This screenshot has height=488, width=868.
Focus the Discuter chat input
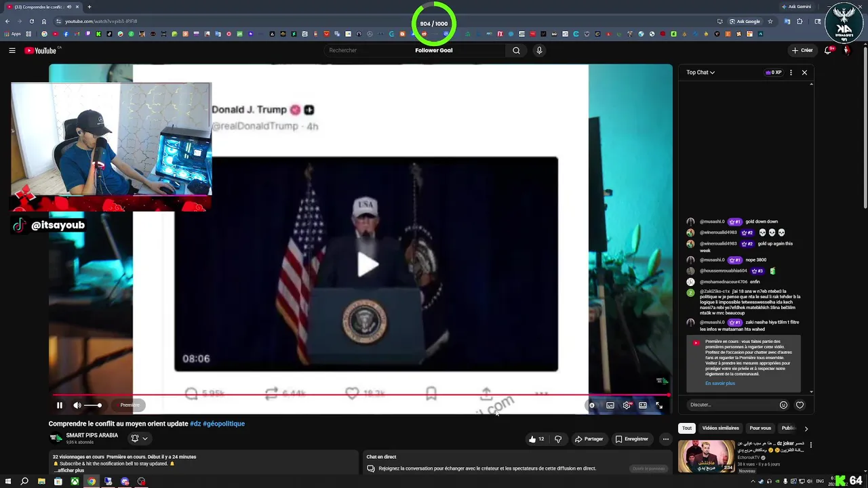pyautogui.click(x=731, y=405)
